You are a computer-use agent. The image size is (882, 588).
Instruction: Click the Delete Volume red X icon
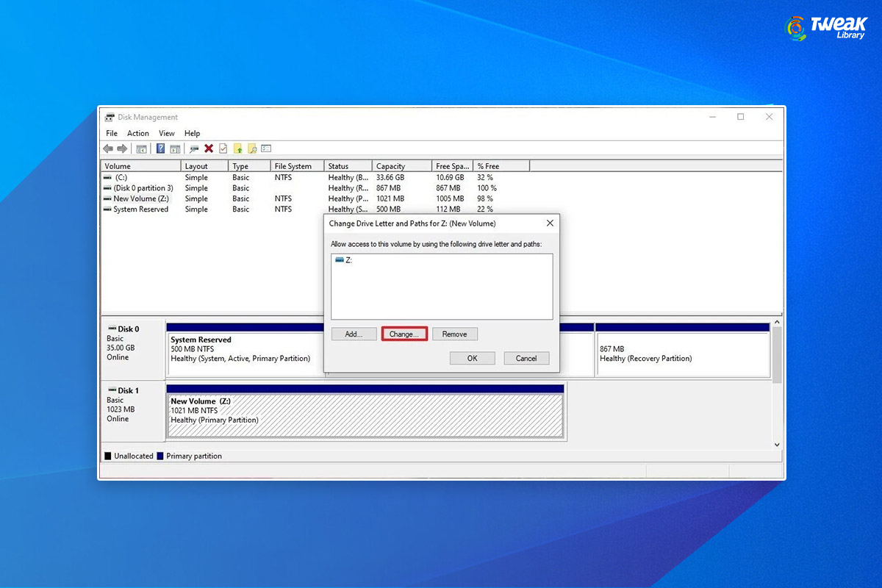(x=209, y=148)
